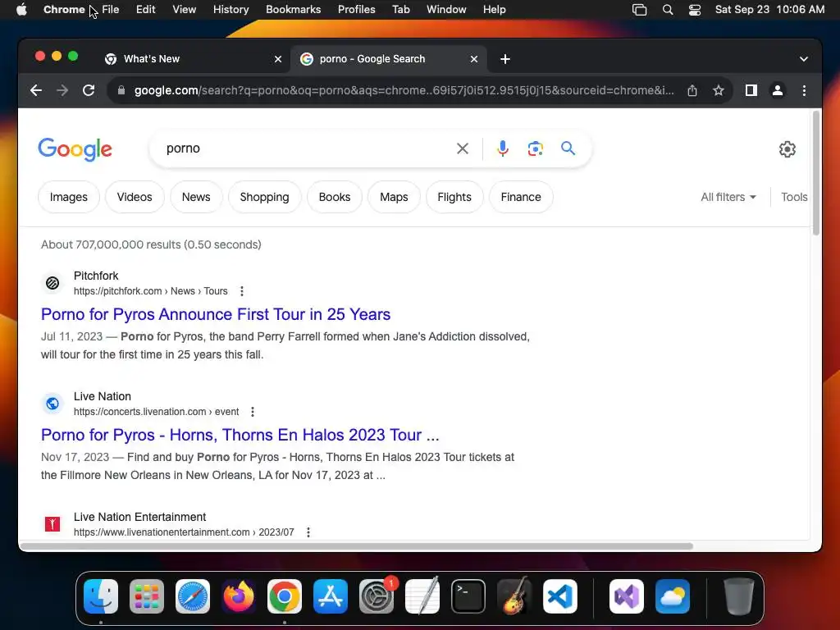This screenshot has height=630, width=840.
Task: Open options for concerts.livenation.com result
Action: [x=253, y=412]
